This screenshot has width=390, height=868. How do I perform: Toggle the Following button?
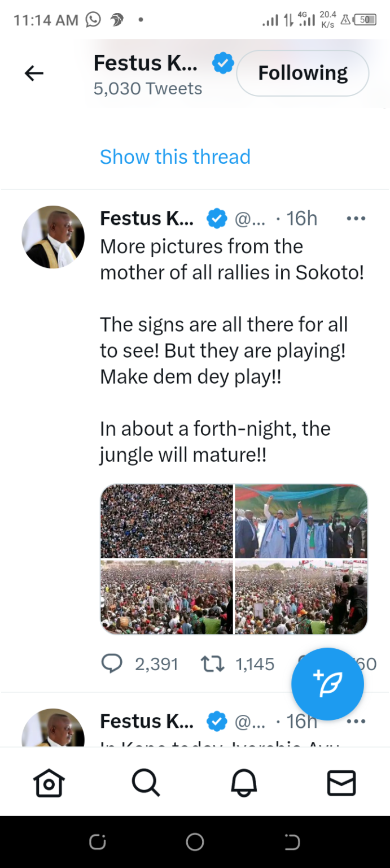[303, 73]
